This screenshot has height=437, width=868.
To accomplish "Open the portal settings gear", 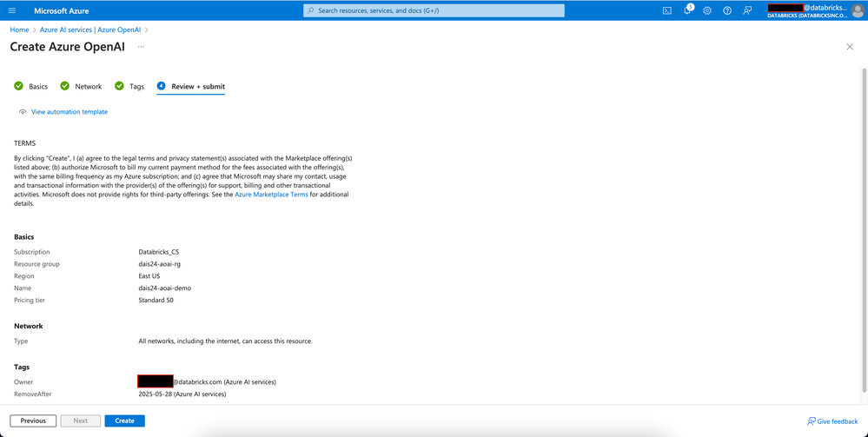I will pos(707,10).
